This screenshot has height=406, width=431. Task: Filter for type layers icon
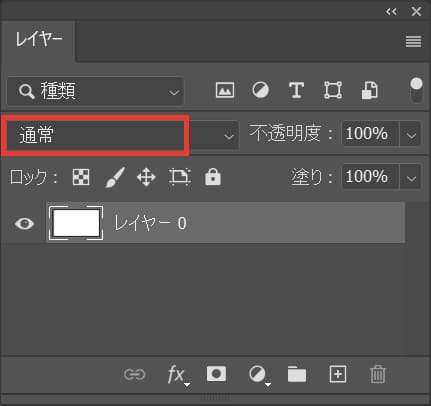296,90
